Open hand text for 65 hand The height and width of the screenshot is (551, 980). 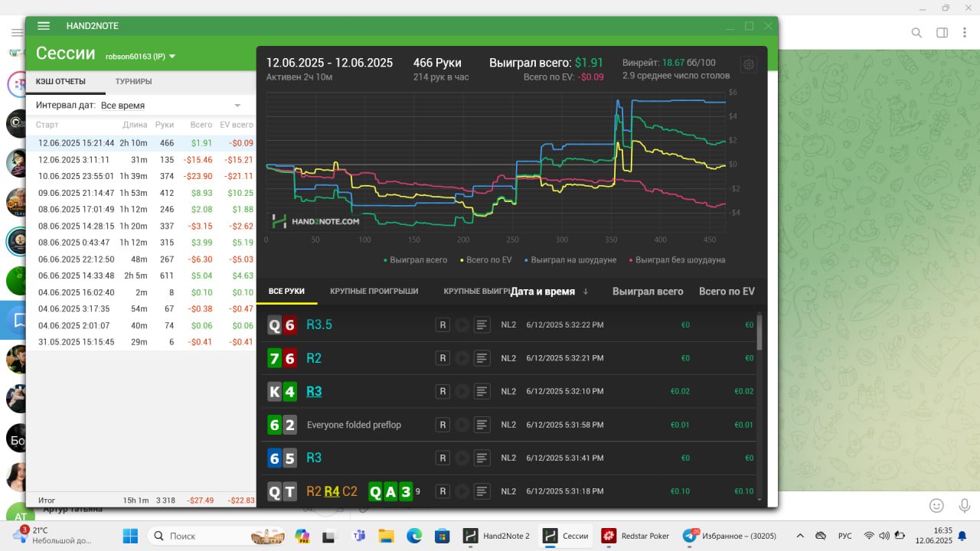pos(482,458)
